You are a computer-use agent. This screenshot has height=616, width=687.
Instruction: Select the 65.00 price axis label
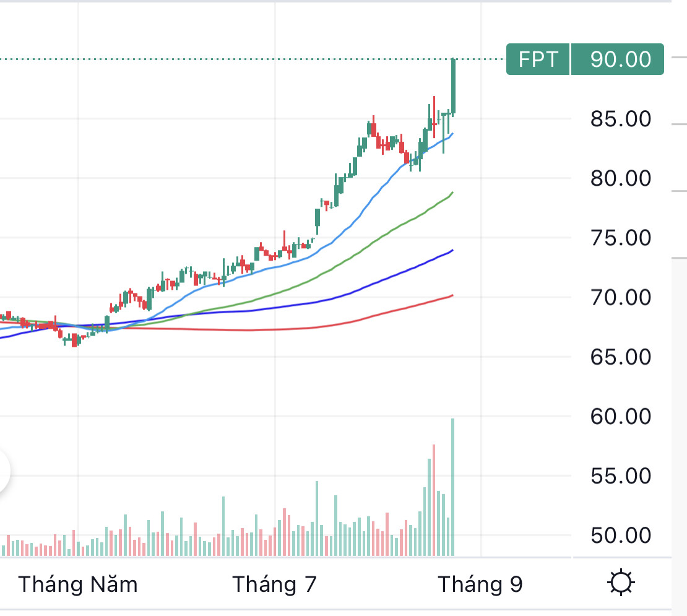coord(621,357)
